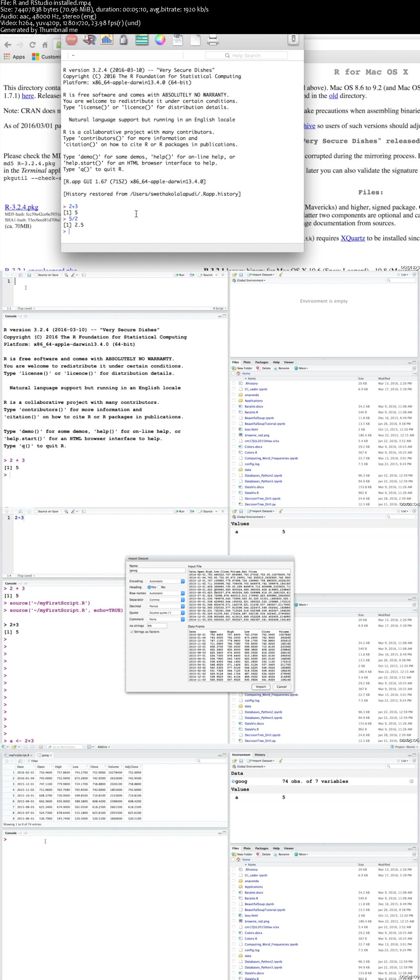Screen dimensions: 420x980
Task: Click pop-out window icon left of Filter
Action: tap(20, 761)
